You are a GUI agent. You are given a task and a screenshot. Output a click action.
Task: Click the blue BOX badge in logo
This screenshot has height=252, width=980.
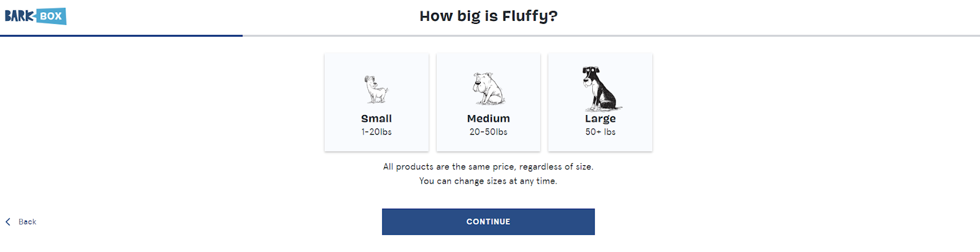coord(51,16)
